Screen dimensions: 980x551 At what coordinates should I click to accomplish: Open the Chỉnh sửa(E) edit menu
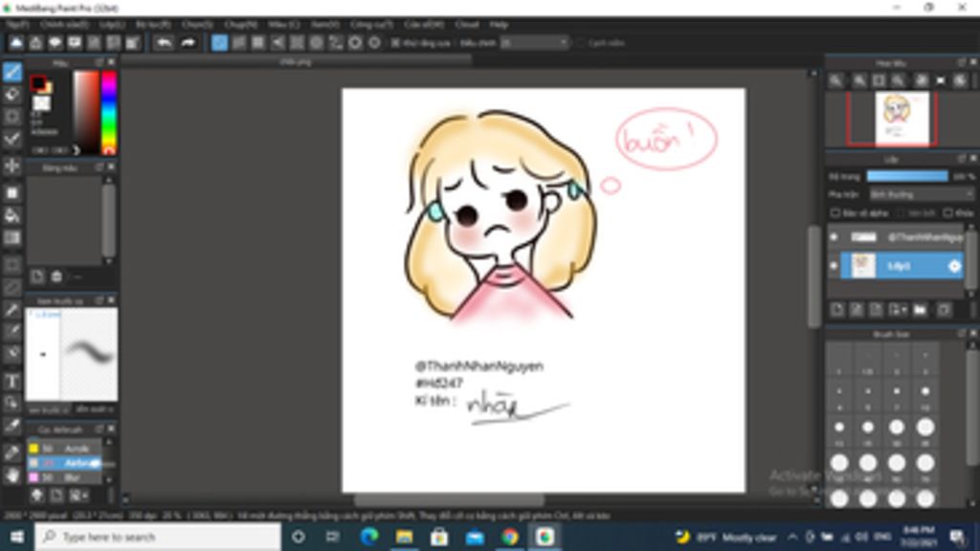point(64,24)
